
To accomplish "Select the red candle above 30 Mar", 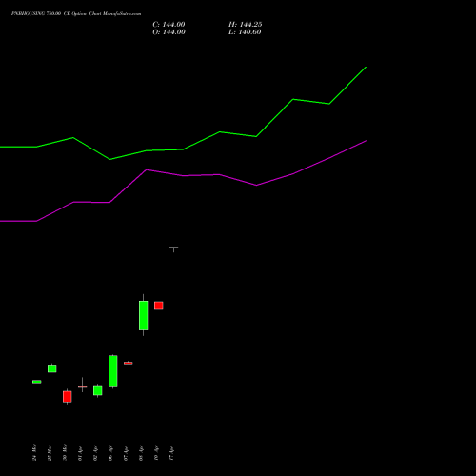I will [x=68, y=397].
